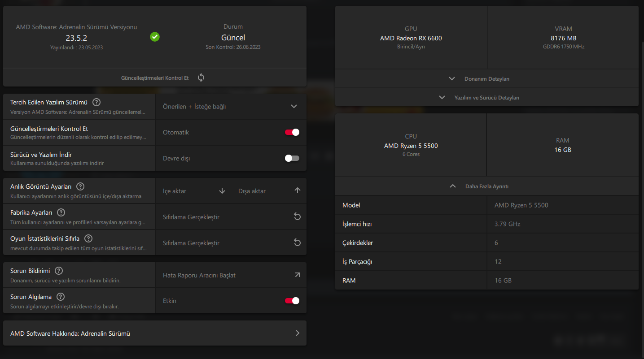Open AMD Software Hakkında: Adrenalin Sürümü
The height and width of the screenshot is (359, 644).
(155, 333)
